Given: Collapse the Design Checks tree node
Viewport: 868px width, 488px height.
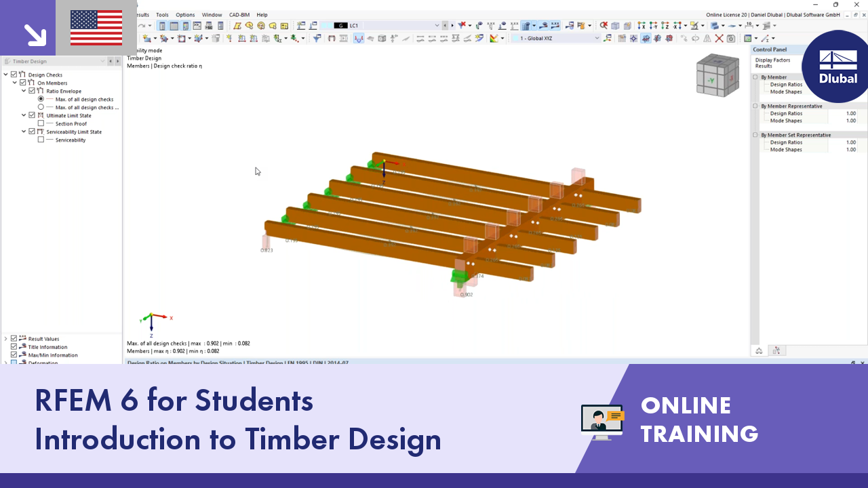Looking at the screenshot, I should coord(5,75).
